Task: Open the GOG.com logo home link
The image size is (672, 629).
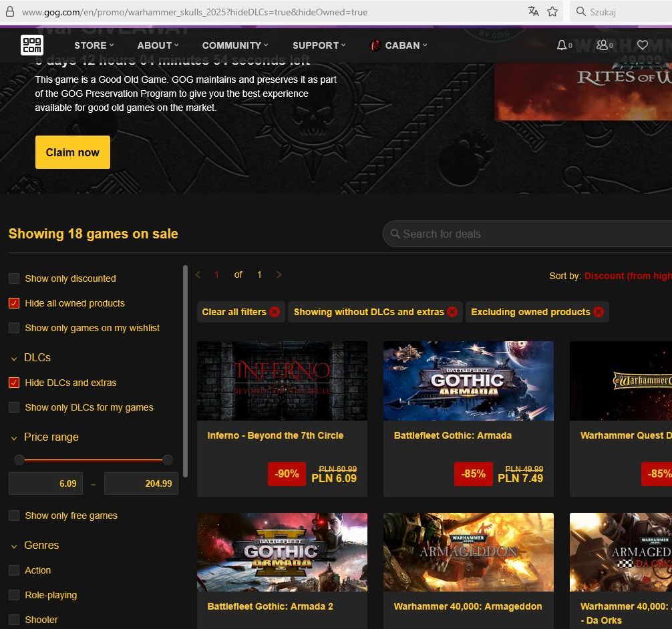Action: [31, 45]
